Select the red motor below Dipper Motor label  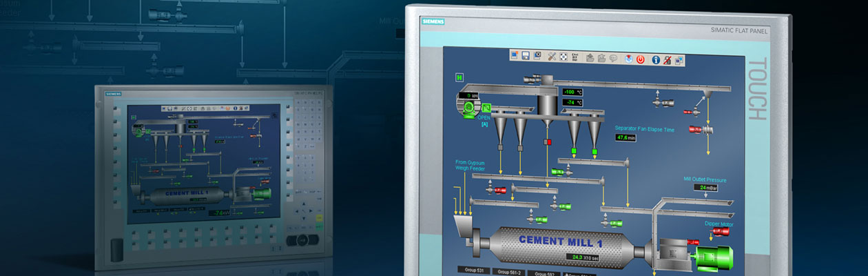coord(721,231)
